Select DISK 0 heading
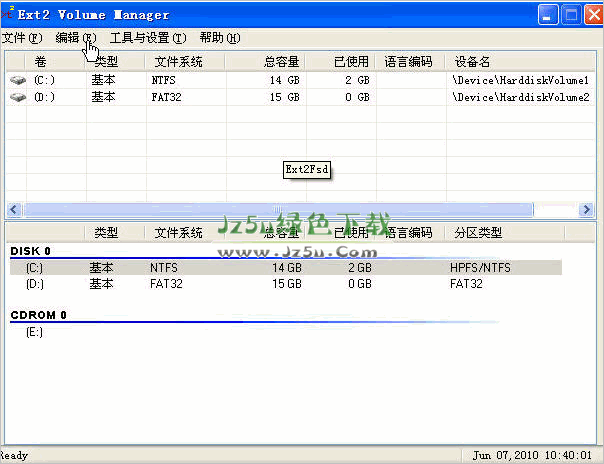Viewport: 604px width, 464px height. (x=30, y=251)
